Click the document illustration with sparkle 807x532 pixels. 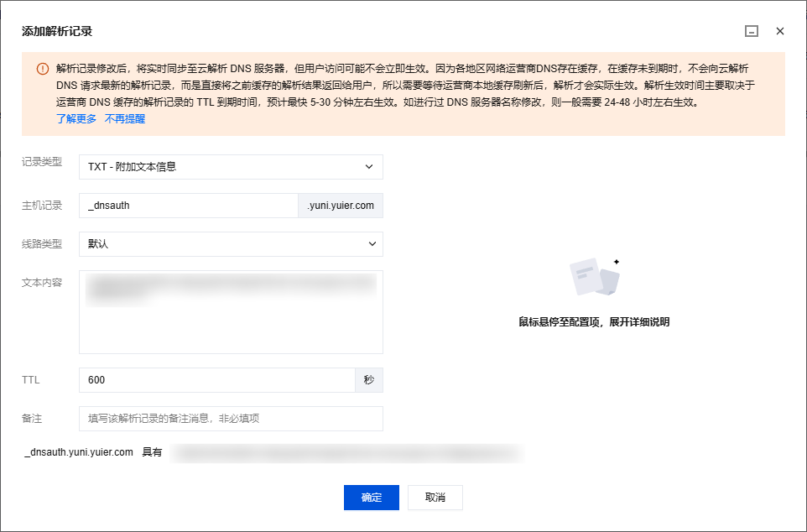click(595, 277)
